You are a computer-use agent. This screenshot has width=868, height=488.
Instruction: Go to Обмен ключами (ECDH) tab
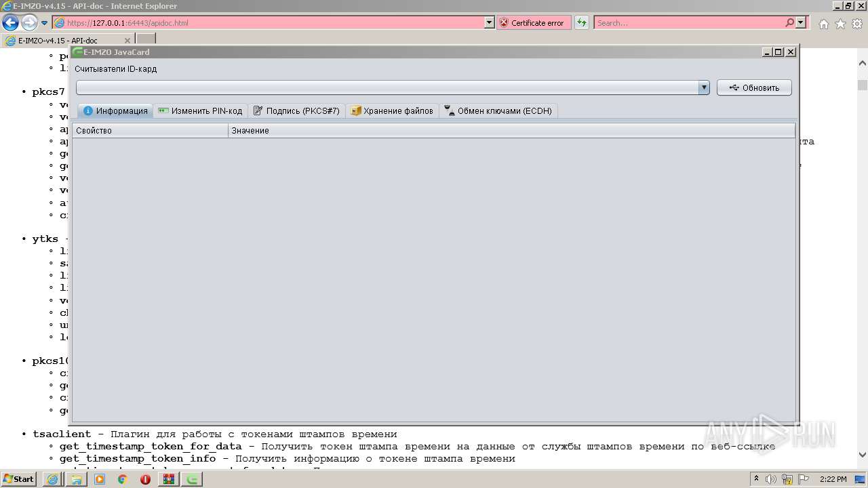pyautogui.click(x=498, y=111)
